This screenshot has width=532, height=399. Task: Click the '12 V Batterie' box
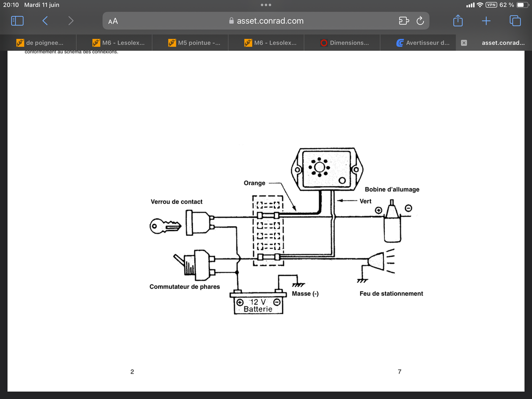click(x=258, y=304)
